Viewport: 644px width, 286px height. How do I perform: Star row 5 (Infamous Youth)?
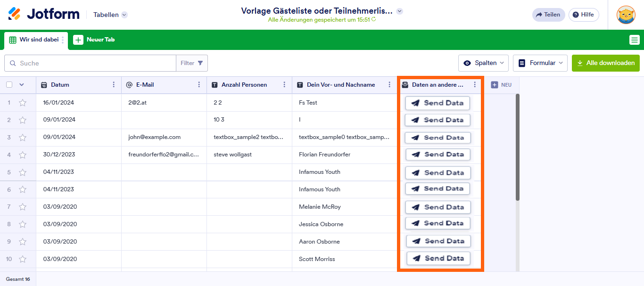pos(22,172)
